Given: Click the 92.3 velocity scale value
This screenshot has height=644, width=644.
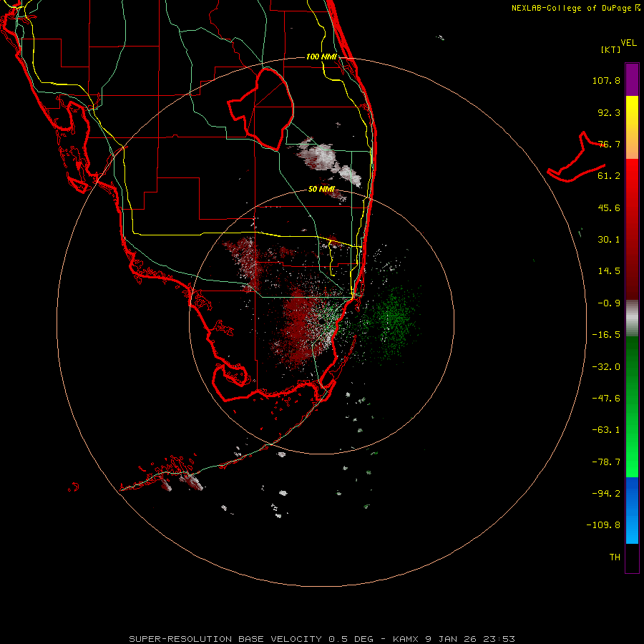Looking at the screenshot, I should pos(609,113).
